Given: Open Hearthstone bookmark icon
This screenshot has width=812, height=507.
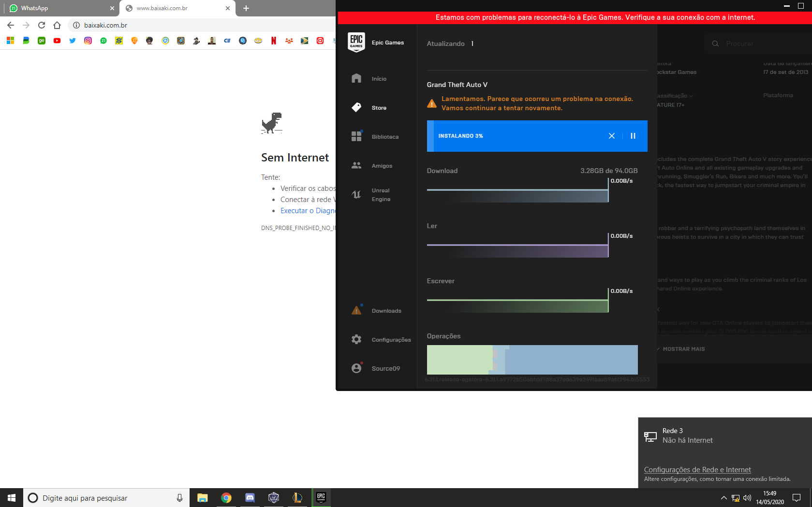Looking at the screenshot, I should pyautogui.click(x=181, y=41).
